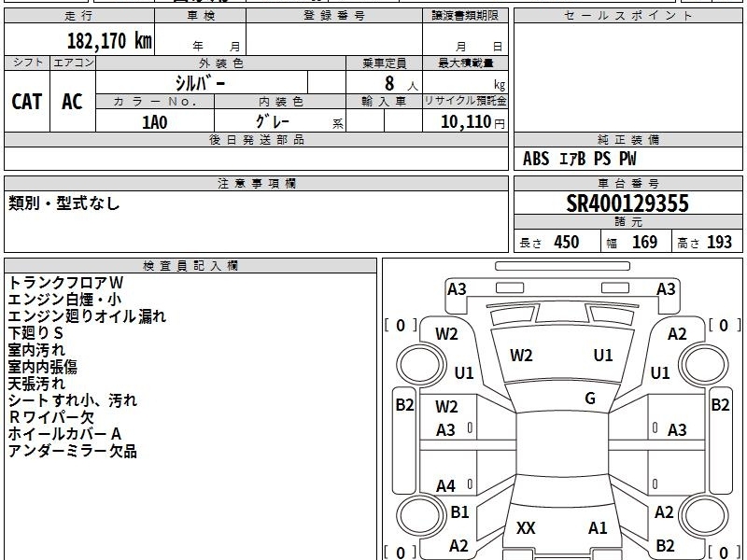Click the 注意事項欄 header
This screenshot has height=560, width=747.
256,183
